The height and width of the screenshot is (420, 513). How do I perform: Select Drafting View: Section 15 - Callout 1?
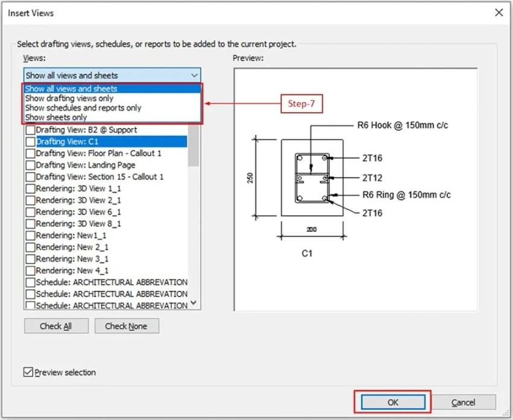[x=100, y=177]
